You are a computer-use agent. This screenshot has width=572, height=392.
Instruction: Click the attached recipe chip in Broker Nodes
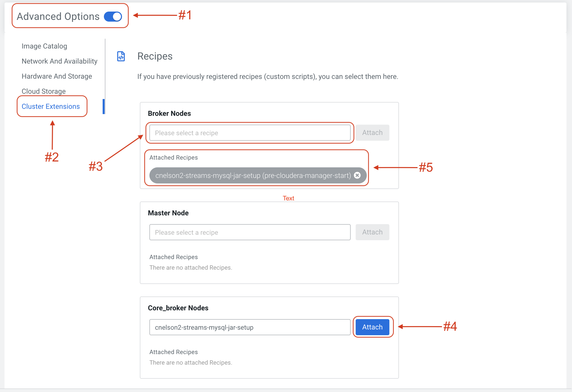[253, 175]
